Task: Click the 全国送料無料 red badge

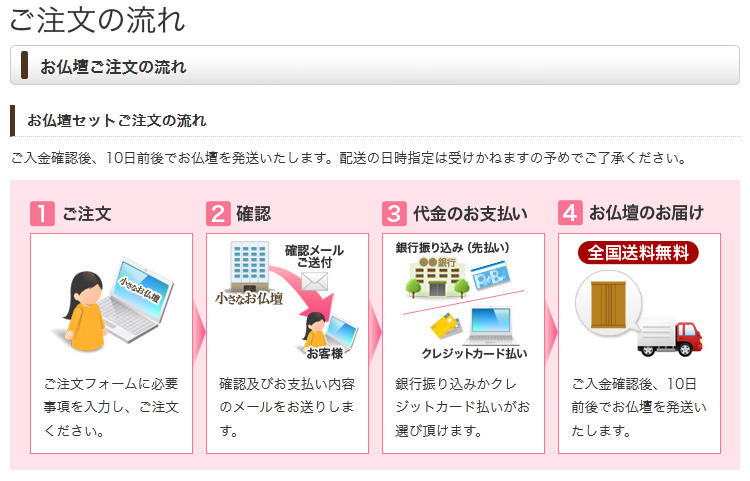Action: click(x=638, y=252)
